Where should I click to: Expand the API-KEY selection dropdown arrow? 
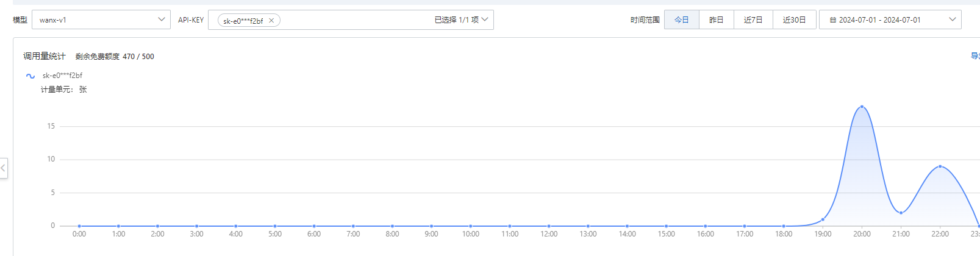(485, 20)
